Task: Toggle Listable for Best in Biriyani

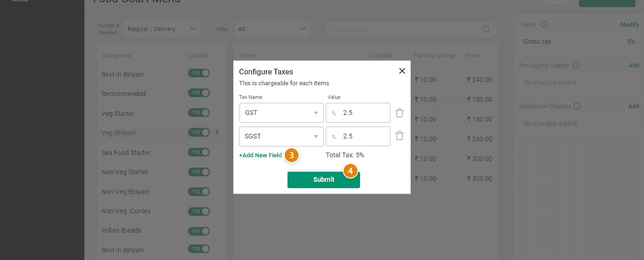Action: click(198, 73)
